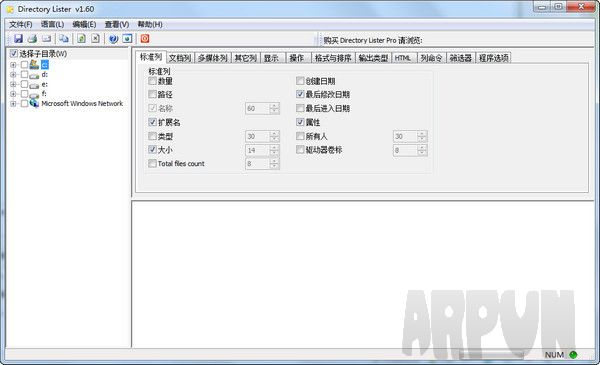This screenshot has width=600, height=365.
Task: Click the 驱动器卷标 width spinner arrows
Action: coord(422,150)
